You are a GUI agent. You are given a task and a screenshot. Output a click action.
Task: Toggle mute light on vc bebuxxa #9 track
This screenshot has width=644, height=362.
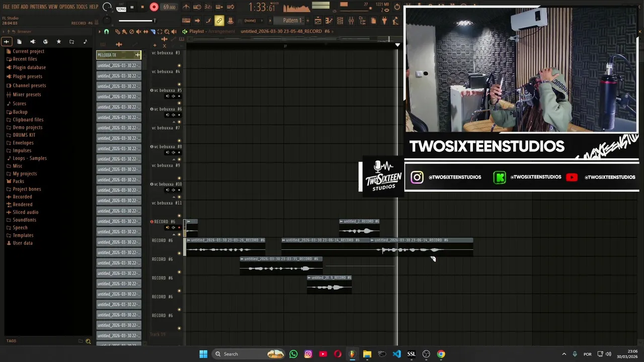coord(179,178)
